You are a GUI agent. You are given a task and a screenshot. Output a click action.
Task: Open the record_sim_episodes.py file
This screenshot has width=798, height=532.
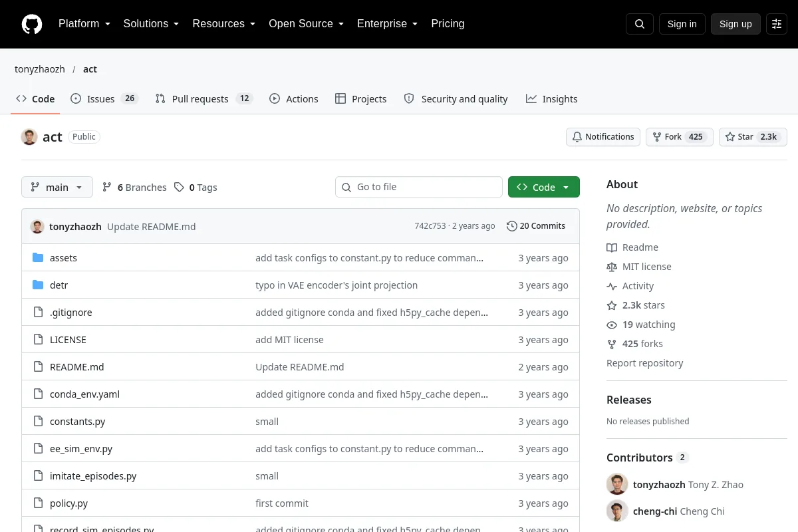102,529
